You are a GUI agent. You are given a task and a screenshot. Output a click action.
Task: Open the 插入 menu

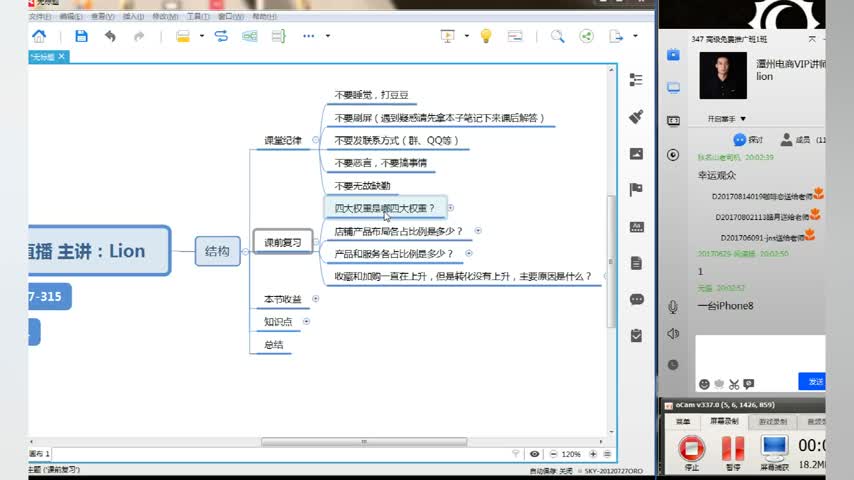click(133, 17)
